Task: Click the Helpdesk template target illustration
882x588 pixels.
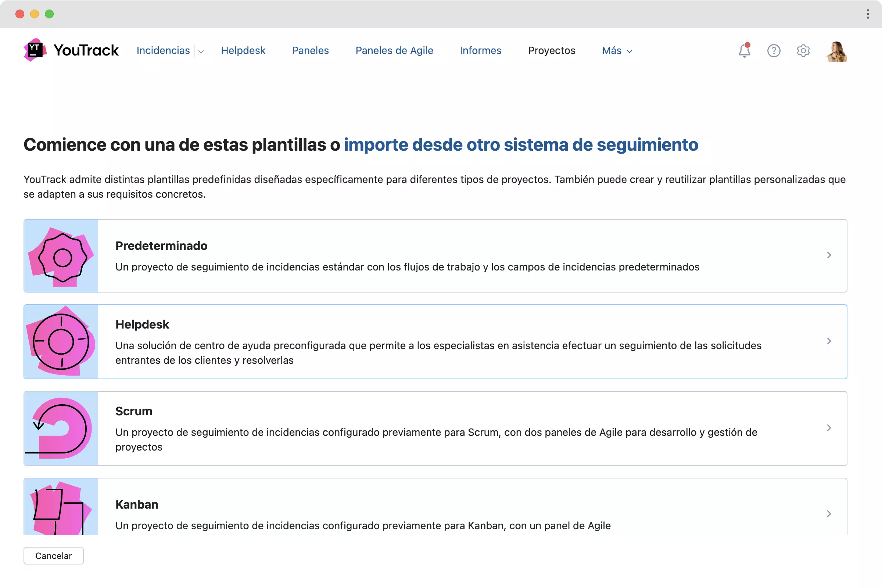Action: pyautogui.click(x=61, y=342)
